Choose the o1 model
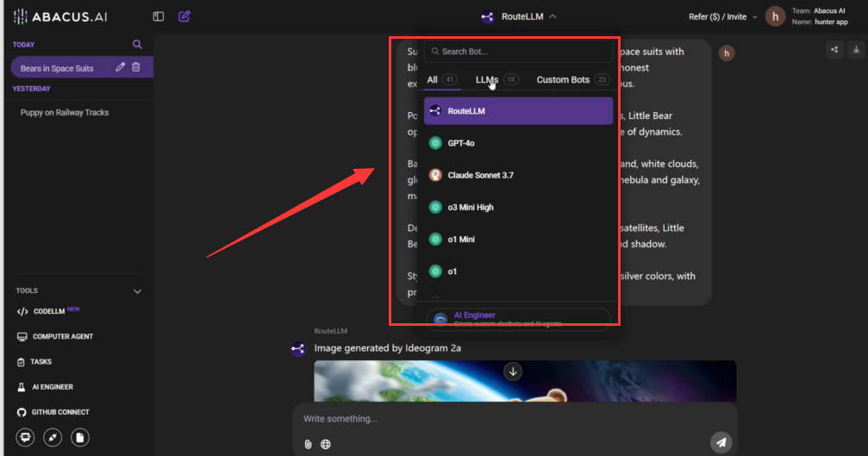This screenshot has height=456, width=868. point(518,272)
